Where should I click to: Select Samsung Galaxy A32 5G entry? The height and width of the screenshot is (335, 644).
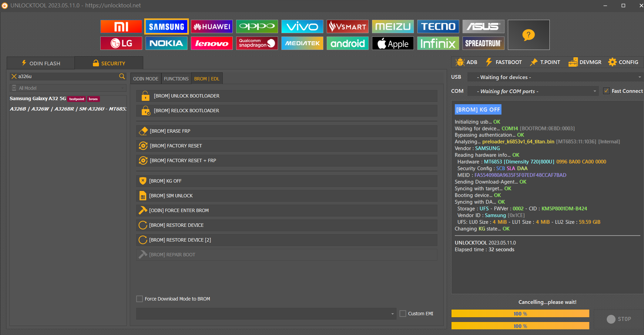38,98
